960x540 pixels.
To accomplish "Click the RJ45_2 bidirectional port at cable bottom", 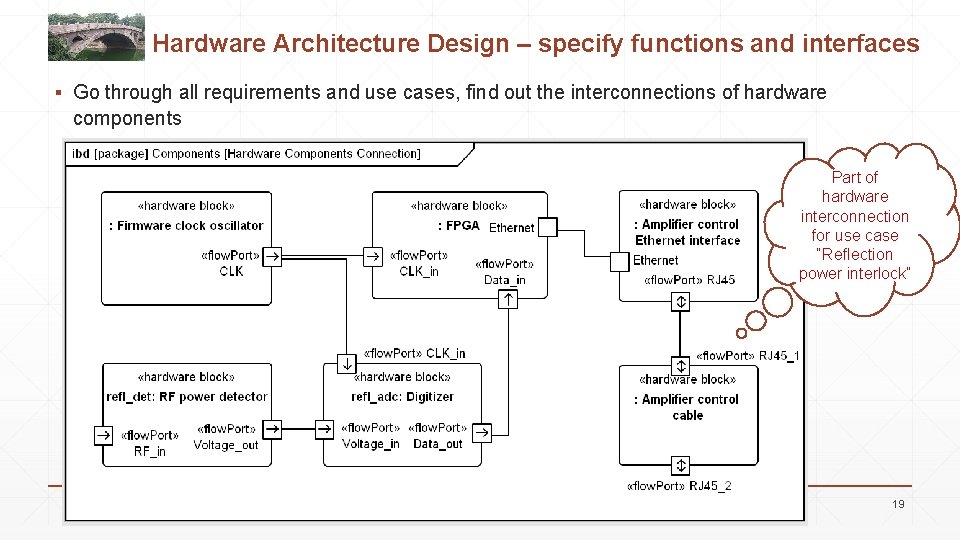I will tap(680, 465).
